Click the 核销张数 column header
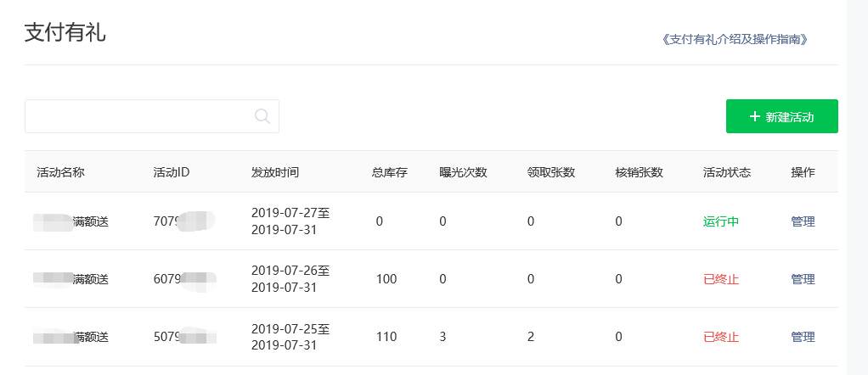 [639, 172]
